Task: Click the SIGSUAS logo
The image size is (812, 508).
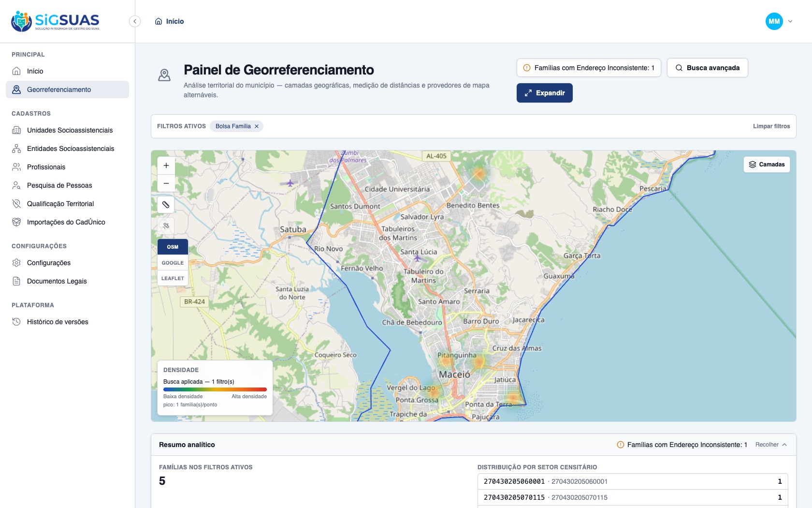Action: coord(55,21)
